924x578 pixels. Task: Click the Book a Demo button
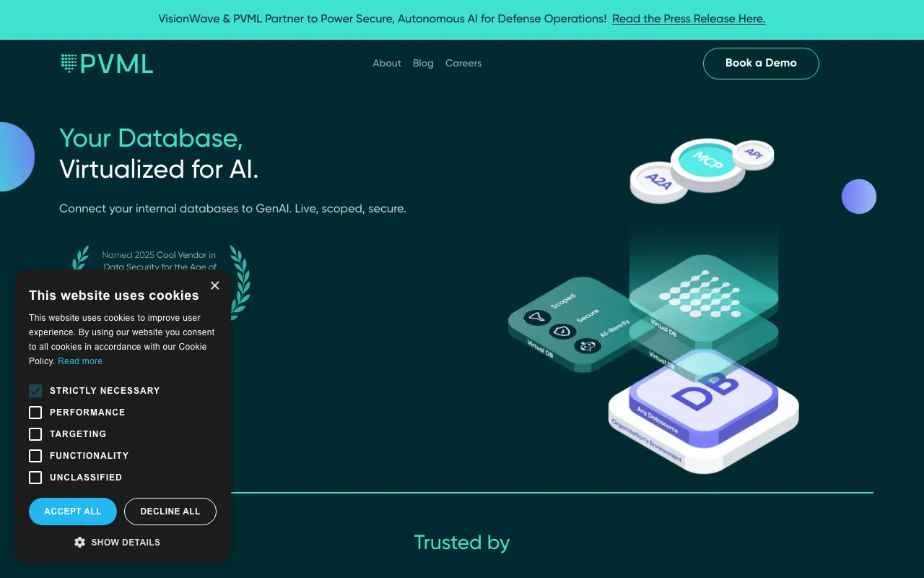761,64
